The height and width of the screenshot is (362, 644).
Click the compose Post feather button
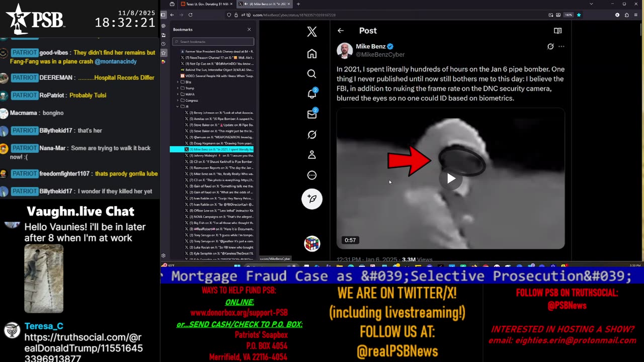pos(312,199)
